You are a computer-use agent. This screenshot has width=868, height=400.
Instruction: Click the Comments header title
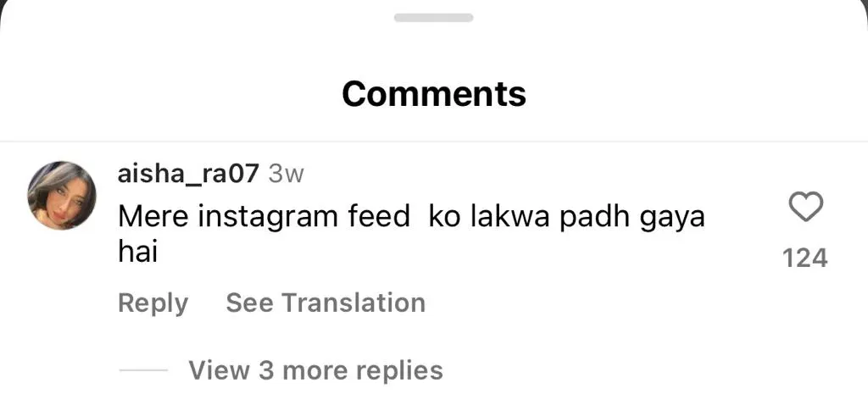coord(434,93)
